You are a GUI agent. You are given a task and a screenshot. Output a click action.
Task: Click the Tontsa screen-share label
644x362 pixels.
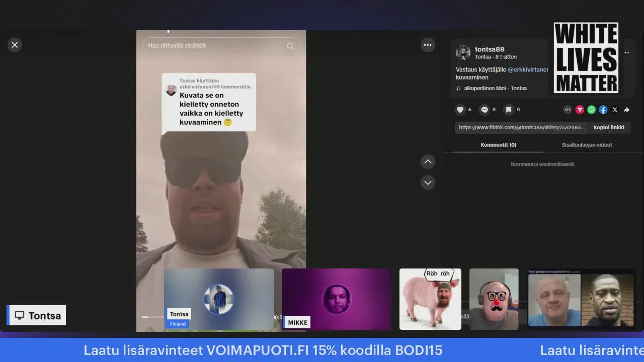36,315
